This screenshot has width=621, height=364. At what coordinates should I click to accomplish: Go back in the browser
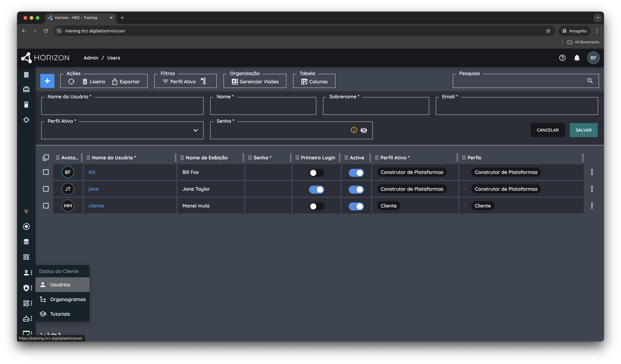click(24, 31)
